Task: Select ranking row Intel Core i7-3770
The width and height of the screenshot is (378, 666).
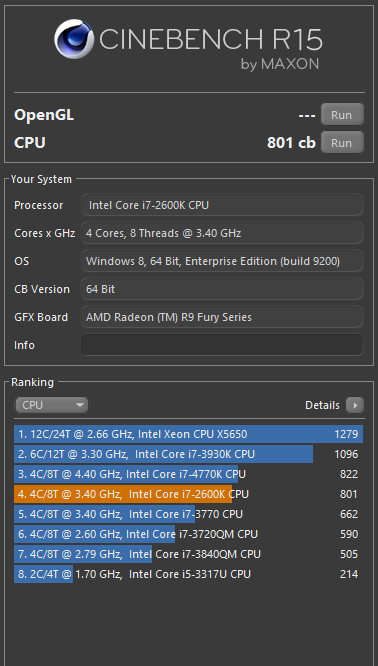Action: point(189,514)
